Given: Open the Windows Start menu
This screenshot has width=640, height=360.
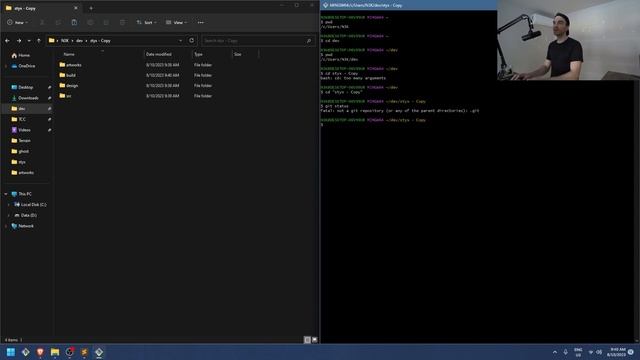Looking at the screenshot, I should coord(11,352).
